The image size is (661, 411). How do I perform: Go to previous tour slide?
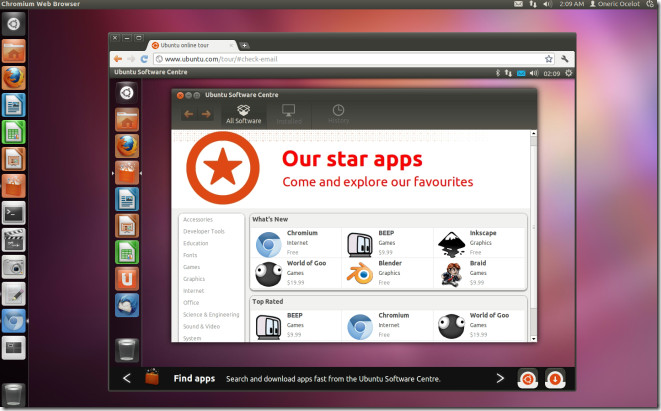tap(127, 379)
